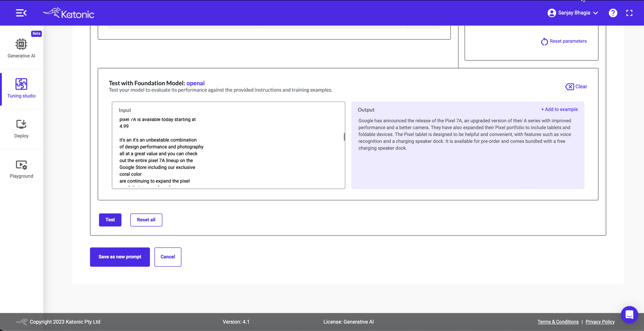Click the footer kangaroo logo
The width and height of the screenshot is (644, 331).
tap(22, 322)
